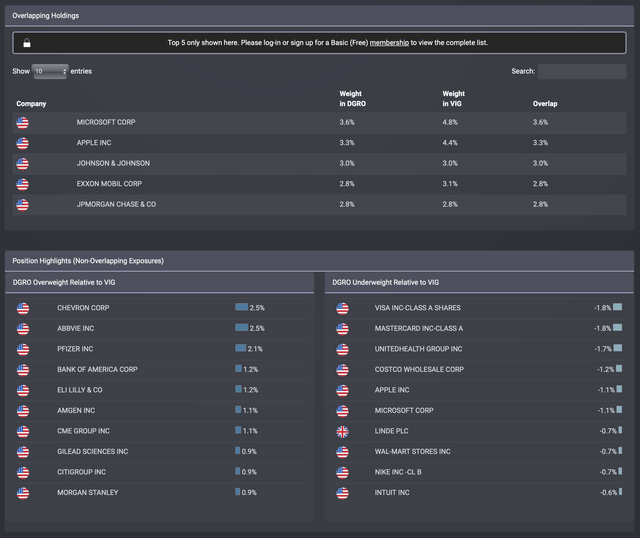This screenshot has width=640, height=538.
Task: Select MASTERCARD INC-CLASS A entry
Action: point(419,328)
